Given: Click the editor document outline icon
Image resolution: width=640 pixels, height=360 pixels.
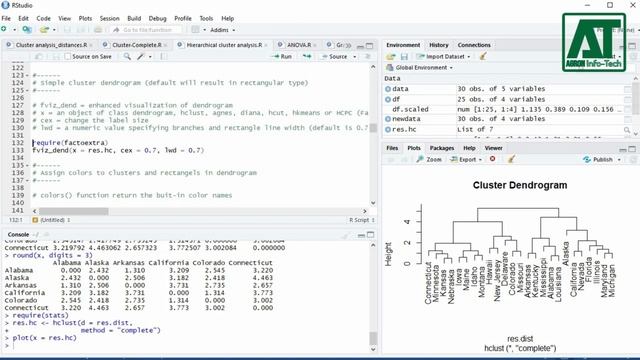Looking at the screenshot, I should [367, 56].
